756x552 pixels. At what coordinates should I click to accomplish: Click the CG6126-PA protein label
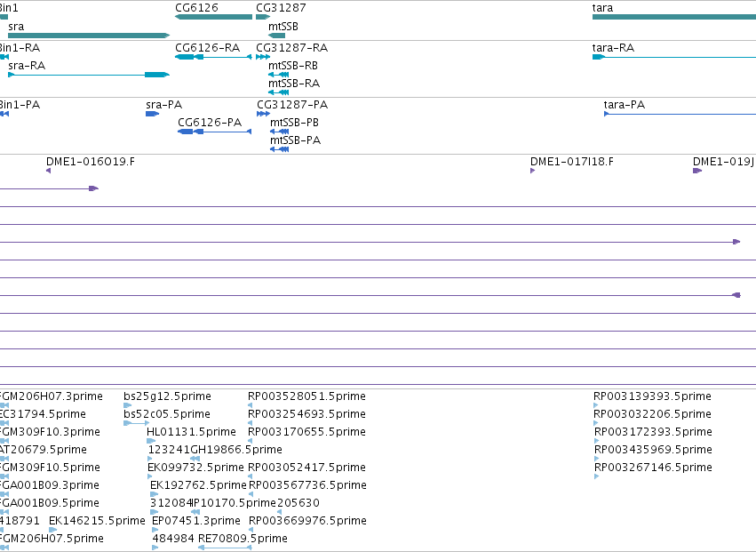pyautogui.click(x=210, y=123)
